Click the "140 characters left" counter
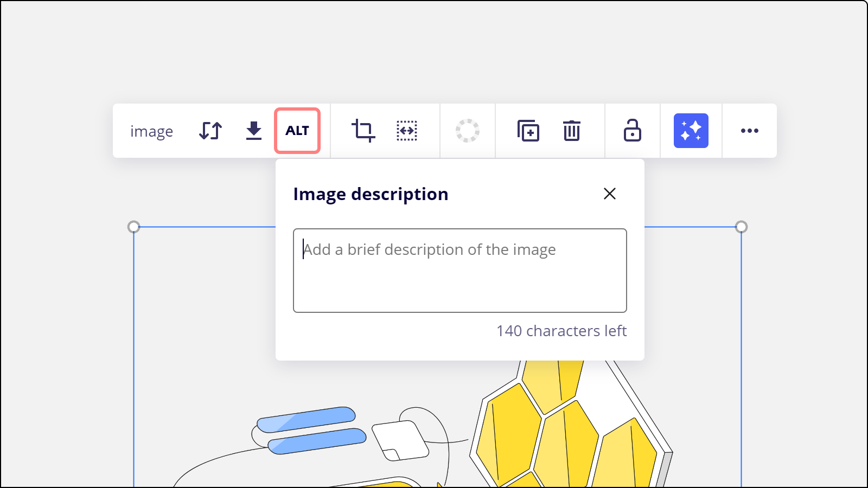Viewport: 868px width, 488px height. pyautogui.click(x=561, y=331)
